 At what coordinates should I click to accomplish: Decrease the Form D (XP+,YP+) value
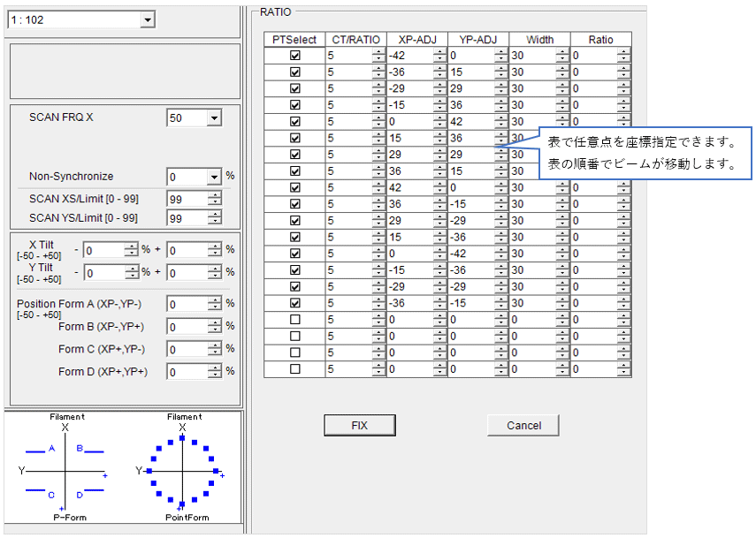[214, 375]
